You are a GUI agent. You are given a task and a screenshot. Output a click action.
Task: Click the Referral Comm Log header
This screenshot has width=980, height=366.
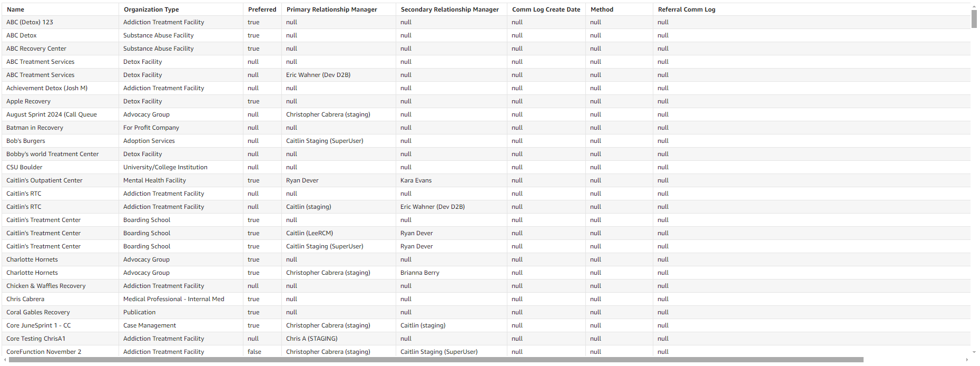(x=686, y=9)
